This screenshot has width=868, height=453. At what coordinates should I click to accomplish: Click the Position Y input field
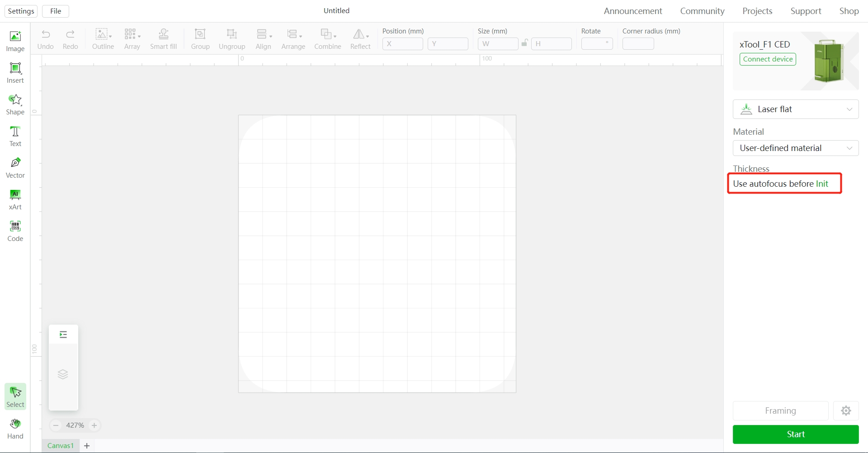[x=448, y=44]
